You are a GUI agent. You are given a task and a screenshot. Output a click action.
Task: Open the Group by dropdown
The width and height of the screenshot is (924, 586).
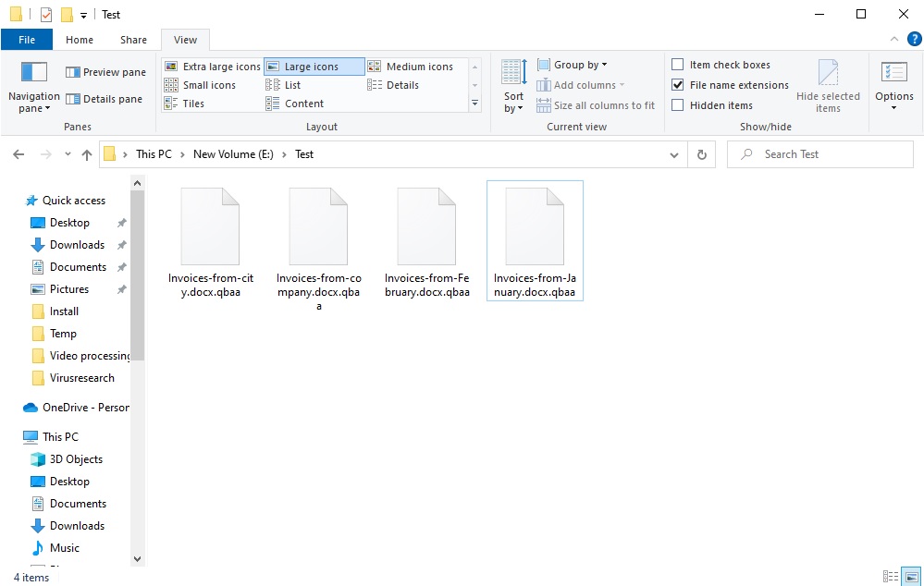[573, 65]
